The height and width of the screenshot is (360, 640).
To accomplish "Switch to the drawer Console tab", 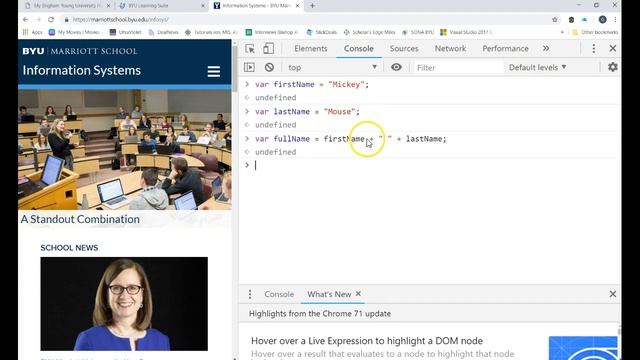I will point(279,294).
